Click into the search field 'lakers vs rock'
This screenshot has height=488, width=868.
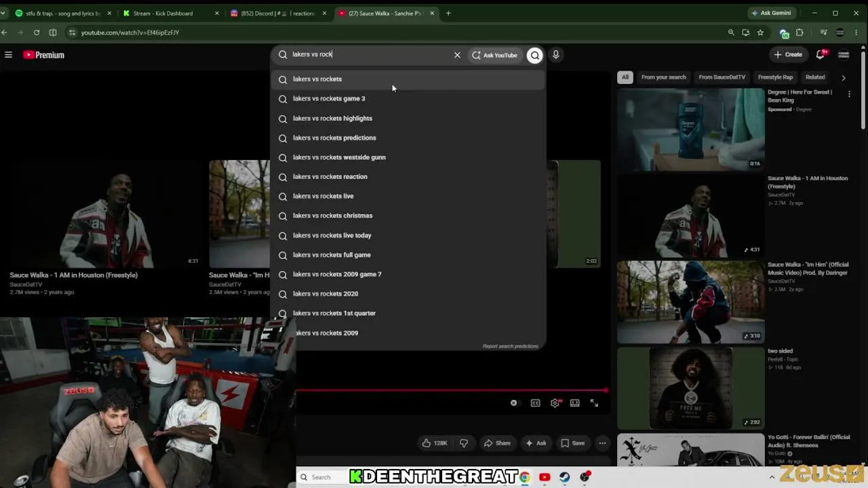[x=370, y=55]
